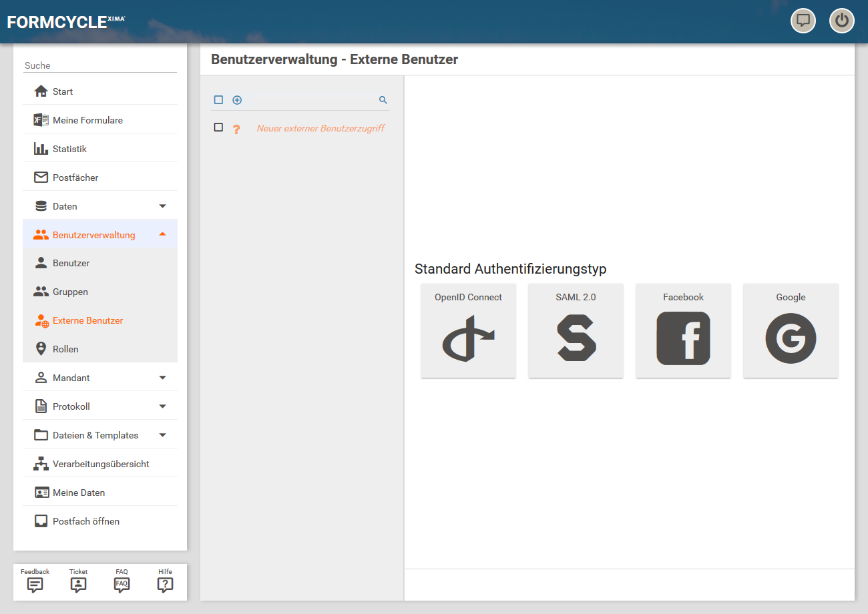This screenshot has height=614, width=868.
Task: Open Postfächer menu item
Action: pos(100,178)
